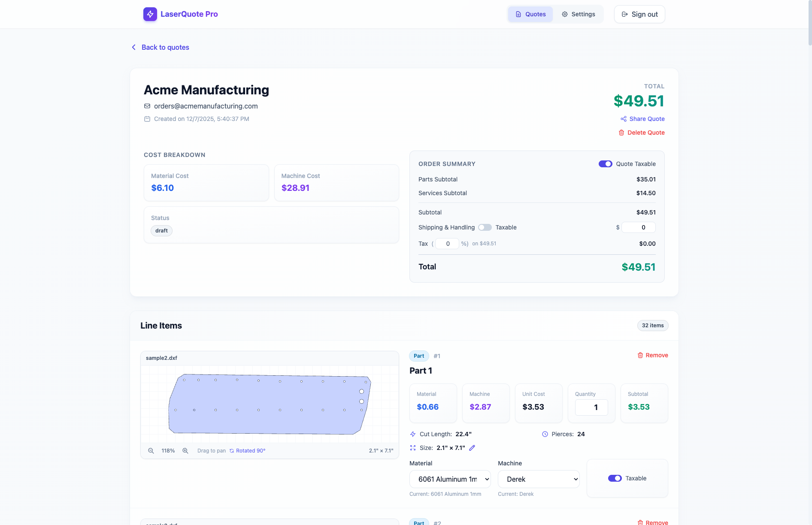
Task: Click the share icon beside Share Quote
Action: [623, 119]
